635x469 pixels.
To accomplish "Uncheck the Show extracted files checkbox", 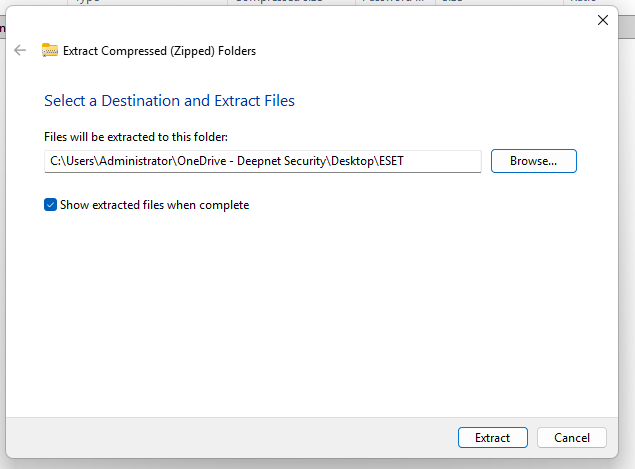I will pyautogui.click(x=51, y=205).
